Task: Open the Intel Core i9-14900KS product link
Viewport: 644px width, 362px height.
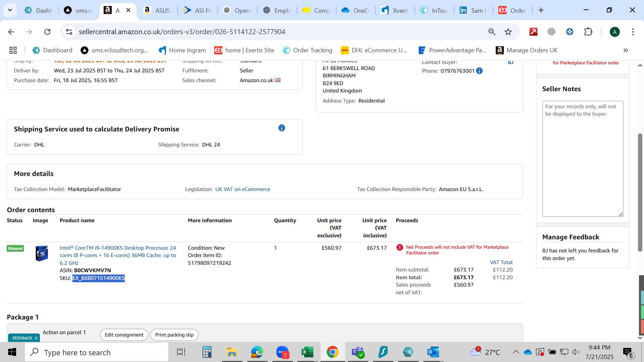Action: (x=118, y=255)
